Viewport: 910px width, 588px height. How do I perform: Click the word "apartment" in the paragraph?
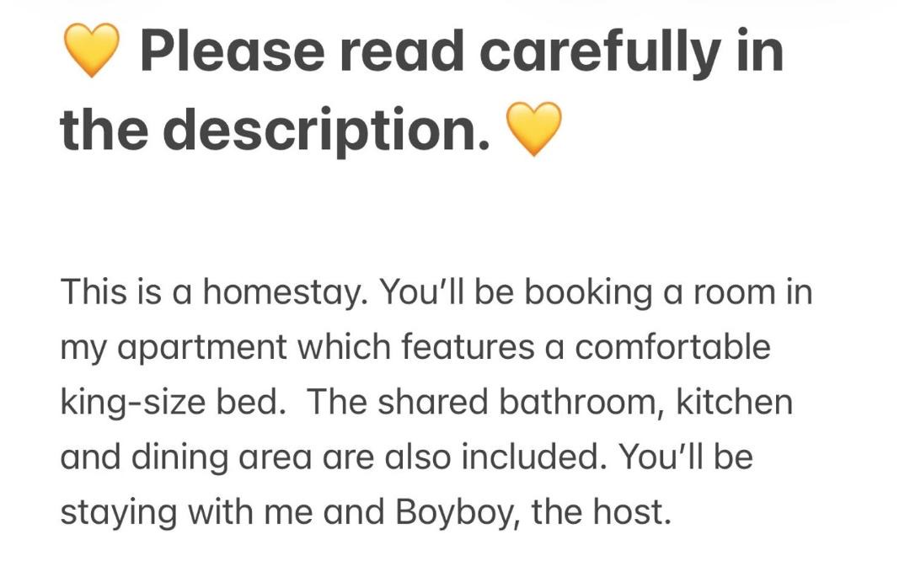(202, 347)
